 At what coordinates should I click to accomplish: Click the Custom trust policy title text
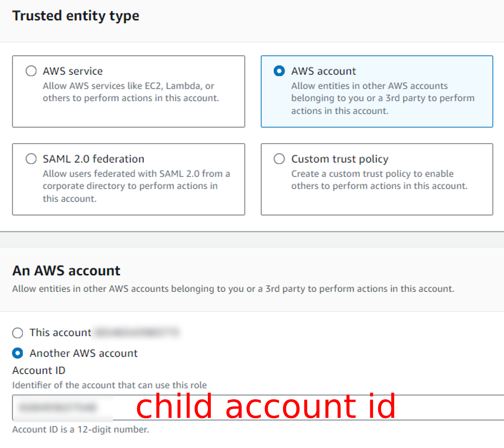tap(340, 159)
